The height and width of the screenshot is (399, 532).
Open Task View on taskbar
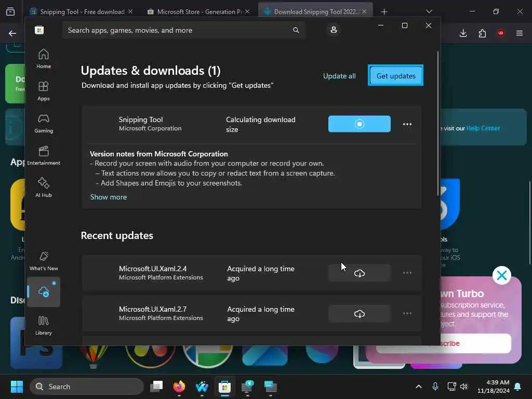pyautogui.click(x=156, y=387)
